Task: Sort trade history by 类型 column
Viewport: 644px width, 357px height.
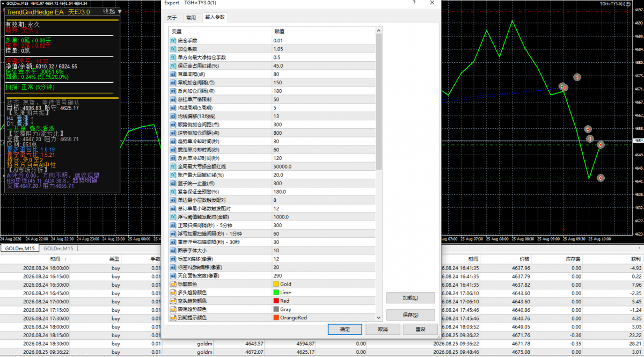Action: [x=114, y=259]
